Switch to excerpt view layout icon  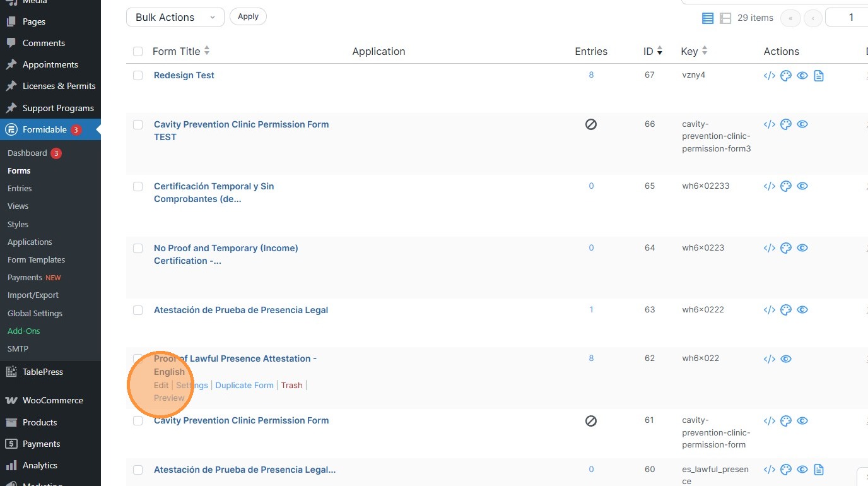pyautogui.click(x=725, y=18)
